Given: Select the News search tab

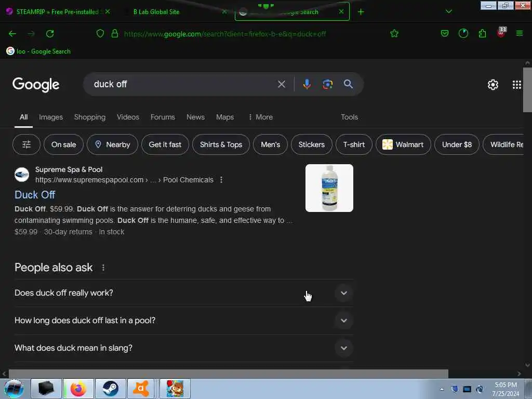Looking at the screenshot, I should pos(195,117).
